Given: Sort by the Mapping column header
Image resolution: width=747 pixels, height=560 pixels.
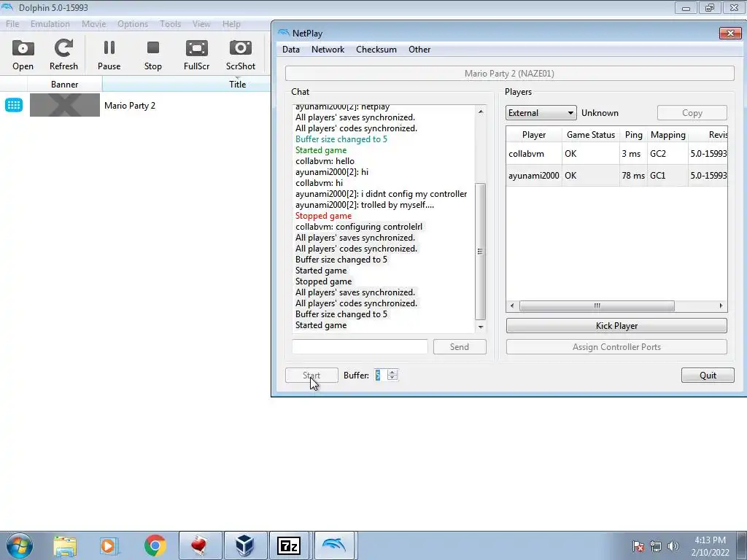Looking at the screenshot, I should point(668,135).
